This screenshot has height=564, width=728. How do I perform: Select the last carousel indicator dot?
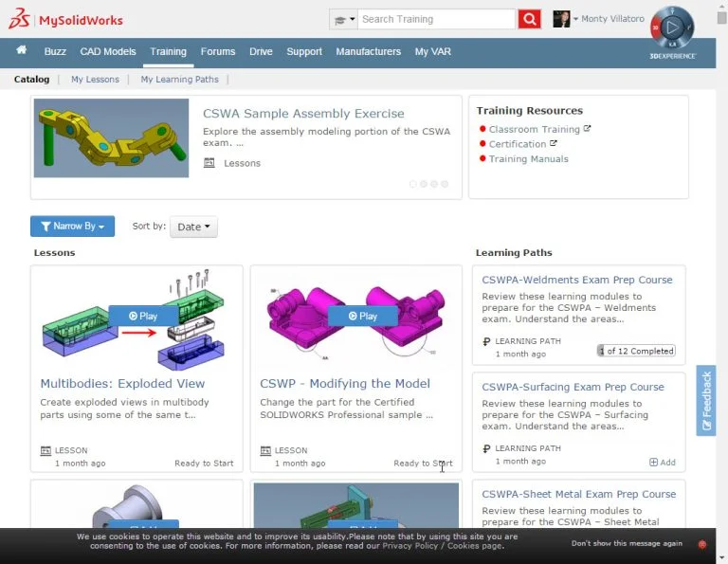pos(445,184)
